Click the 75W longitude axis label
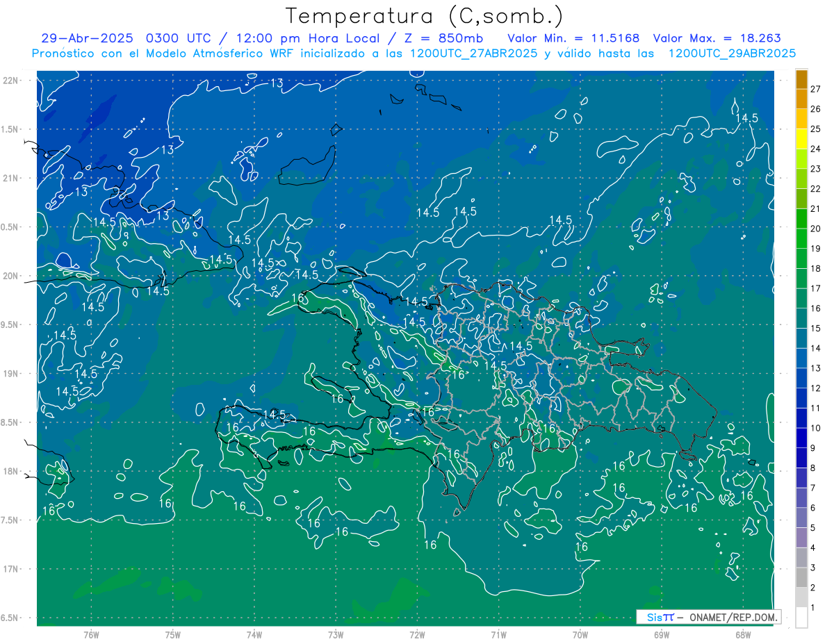Image resolution: width=834 pixels, height=644 pixels. click(173, 635)
